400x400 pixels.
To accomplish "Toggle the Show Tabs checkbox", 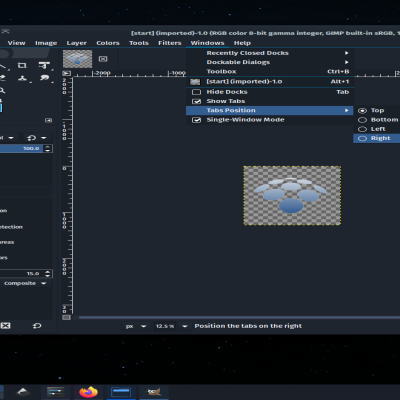I will 197,101.
